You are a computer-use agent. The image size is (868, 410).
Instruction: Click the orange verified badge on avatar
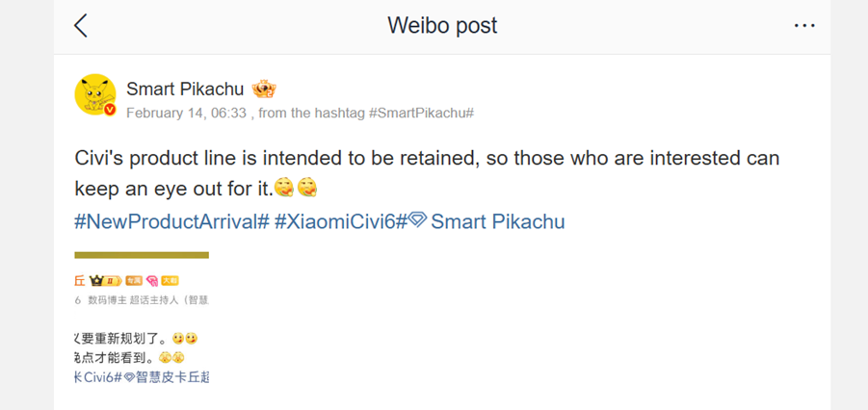[110, 110]
